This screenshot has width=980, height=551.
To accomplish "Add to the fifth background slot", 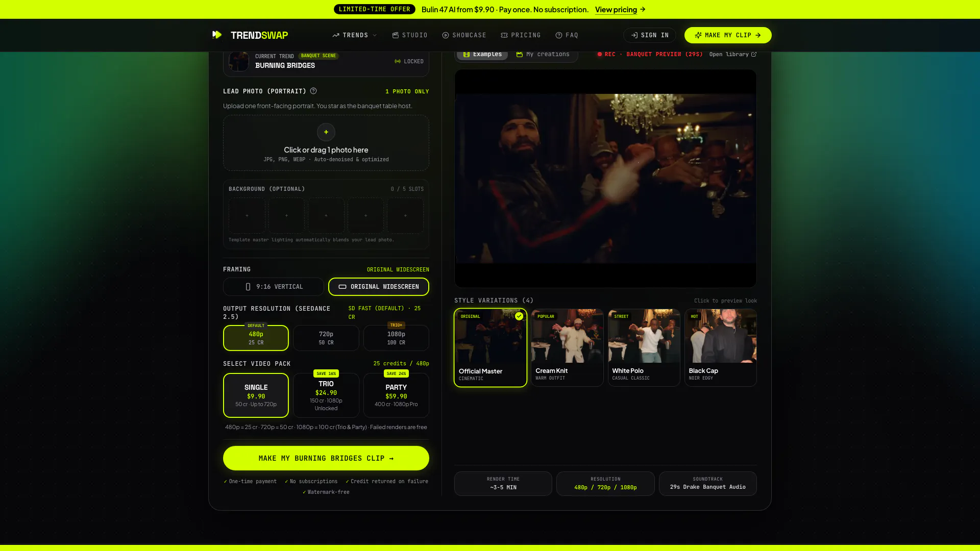I will (x=405, y=216).
